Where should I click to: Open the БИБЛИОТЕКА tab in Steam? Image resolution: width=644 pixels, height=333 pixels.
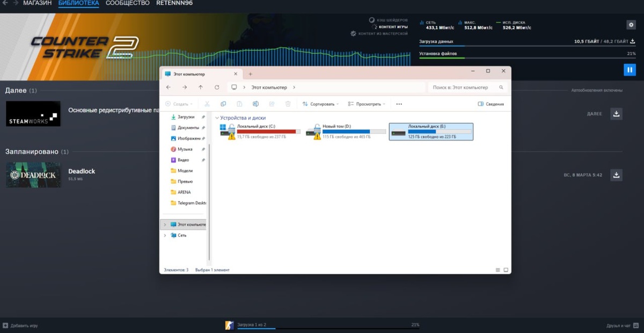tap(78, 3)
